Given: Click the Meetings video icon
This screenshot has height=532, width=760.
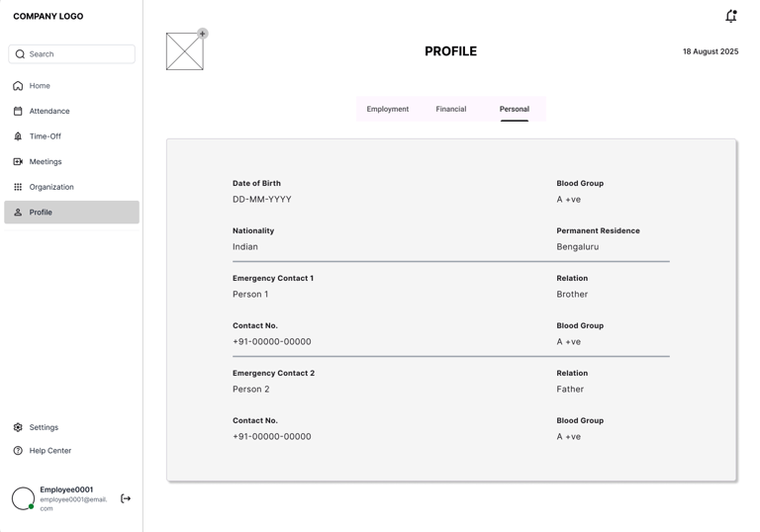Looking at the screenshot, I should coord(18,162).
